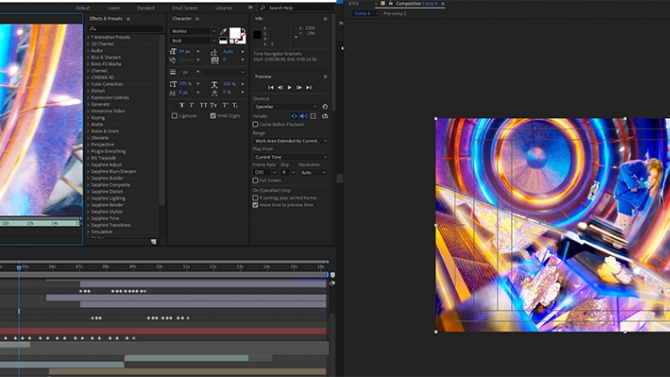Apply Faux Bold text style

182,105
